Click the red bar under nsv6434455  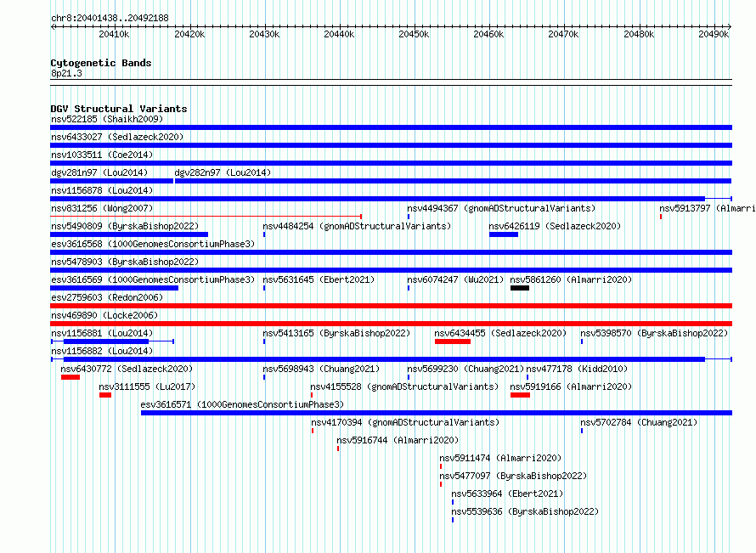click(x=453, y=341)
